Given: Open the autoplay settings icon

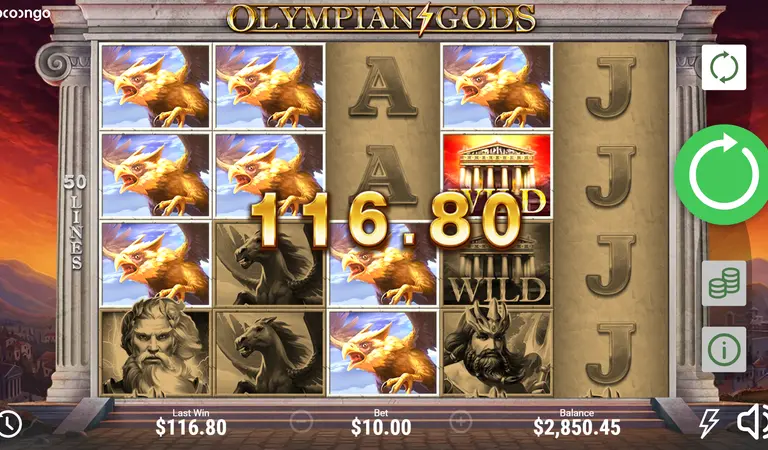Looking at the screenshot, I should click(723, 67).
